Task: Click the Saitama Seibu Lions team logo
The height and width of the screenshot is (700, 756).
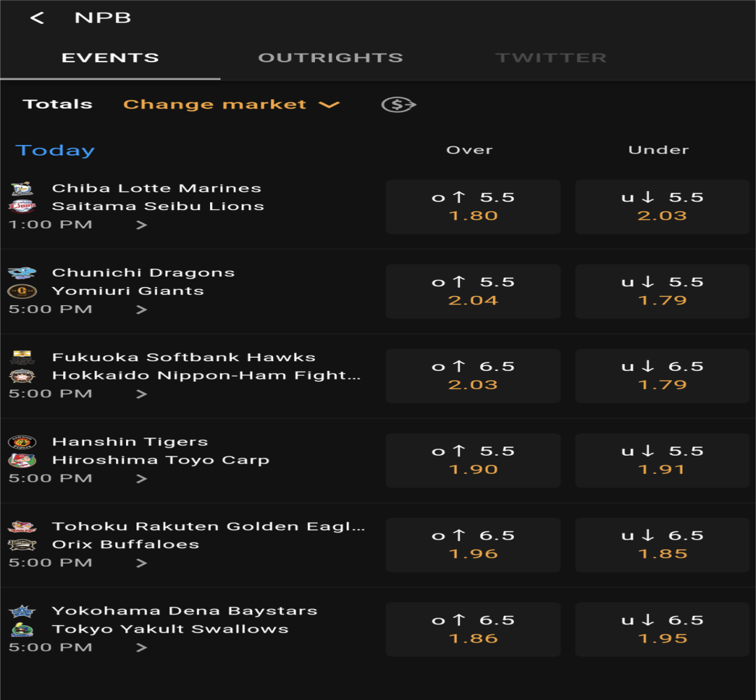Action: 22,206
